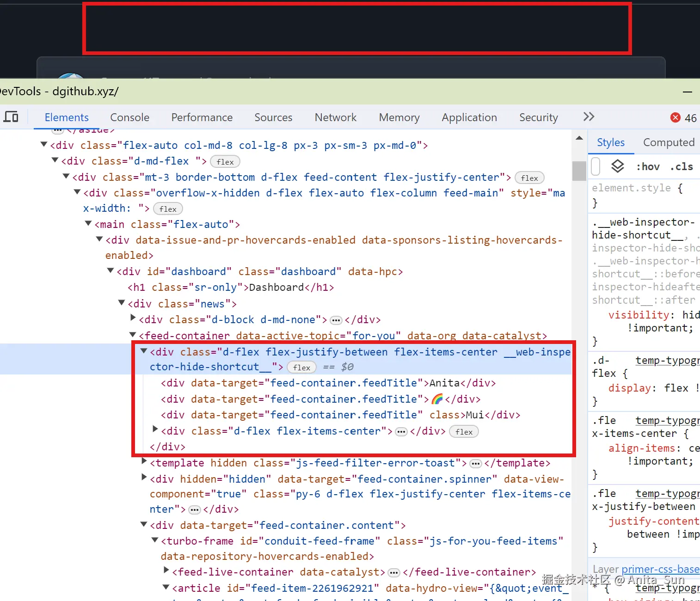This screenshot has height=601, width=700.
Task: Click the visibility property in styles
Action: click(639, 315)
